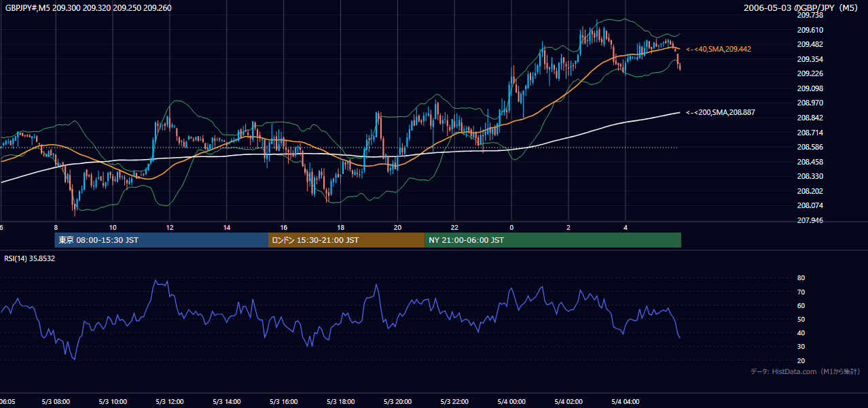Click RSI scale value 70

tap(801, 292)
